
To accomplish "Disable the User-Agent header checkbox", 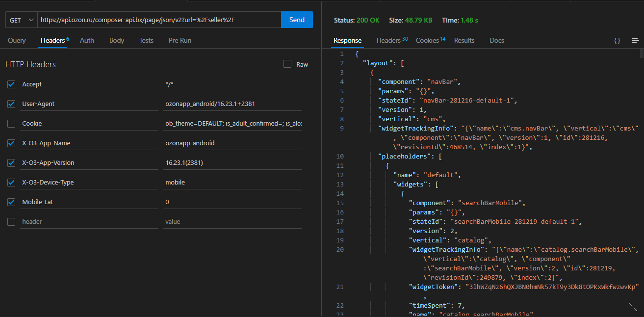I will 11,104.
